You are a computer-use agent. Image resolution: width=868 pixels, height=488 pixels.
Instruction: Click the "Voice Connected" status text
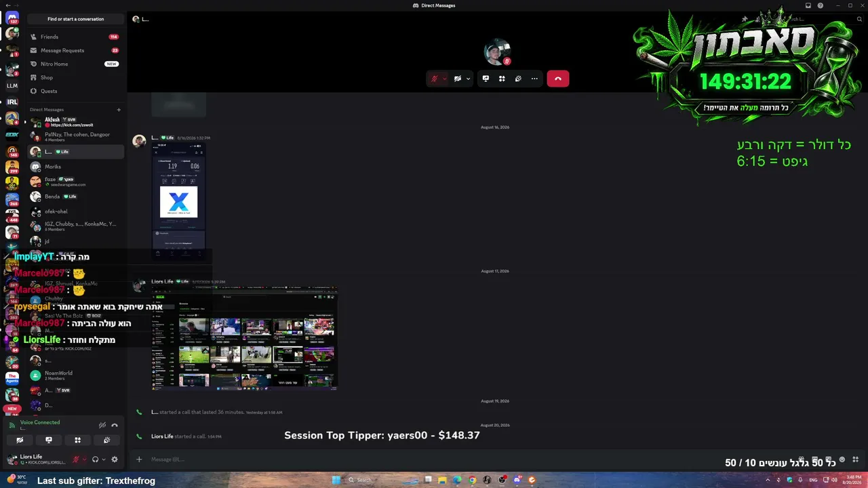pyautogui.click(x=40, y=422)
